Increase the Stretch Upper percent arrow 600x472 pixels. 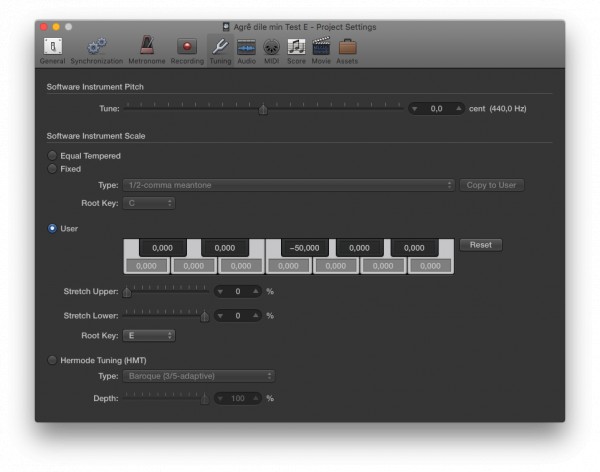255,292
